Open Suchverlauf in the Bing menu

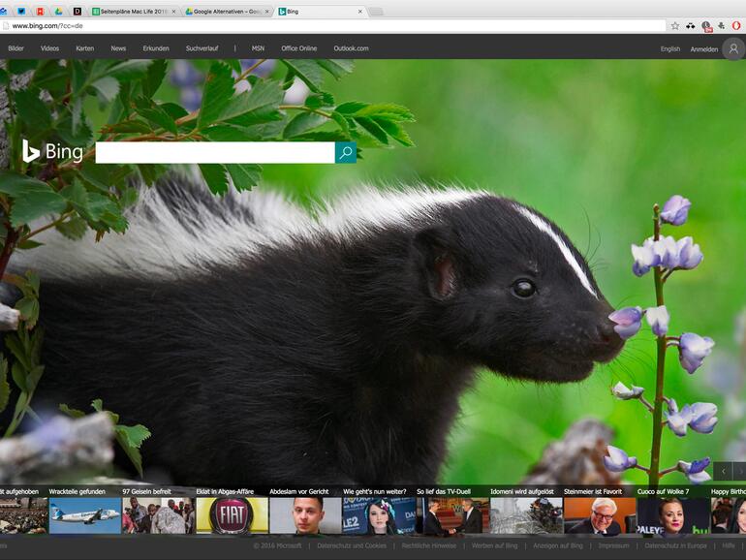[x=202, y=48]
